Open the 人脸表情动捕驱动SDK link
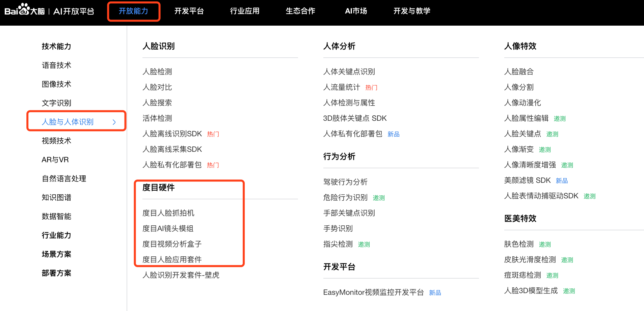 (x=541, y=196)
